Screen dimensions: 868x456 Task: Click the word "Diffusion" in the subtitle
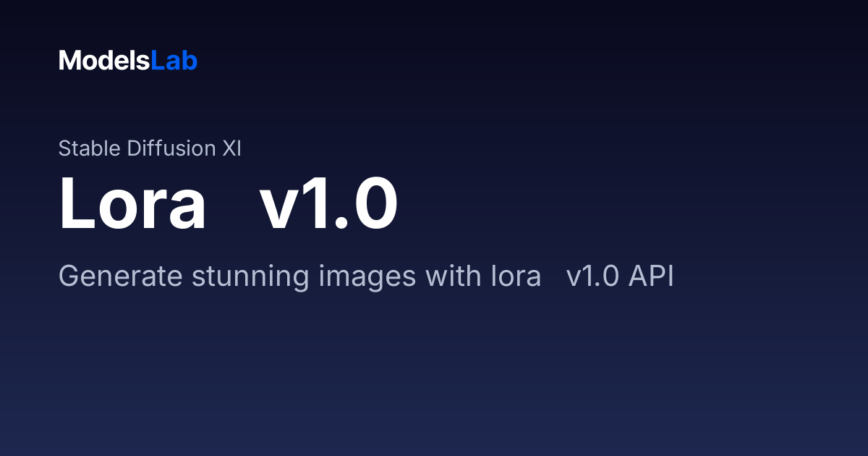click(x=171, y=148)
